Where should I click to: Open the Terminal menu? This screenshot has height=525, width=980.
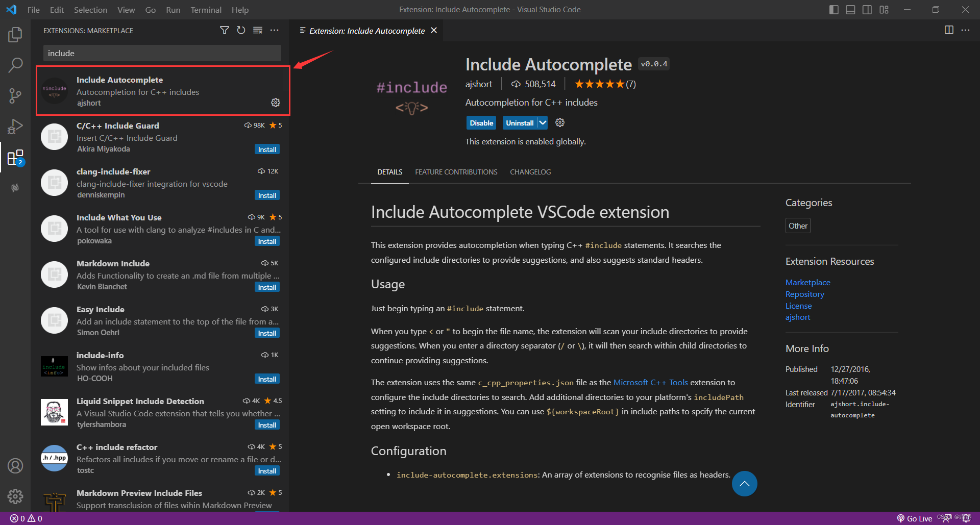[x=206, y=10]
